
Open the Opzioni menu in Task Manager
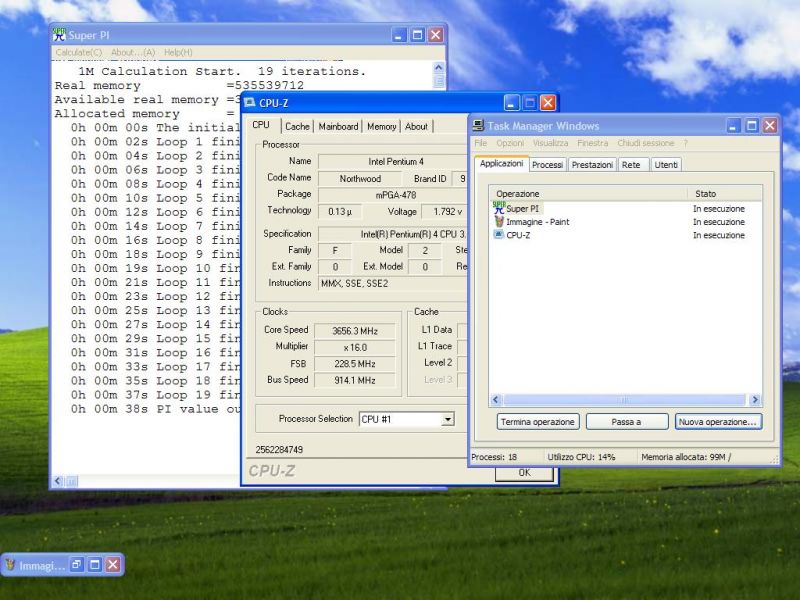[510, 143]
